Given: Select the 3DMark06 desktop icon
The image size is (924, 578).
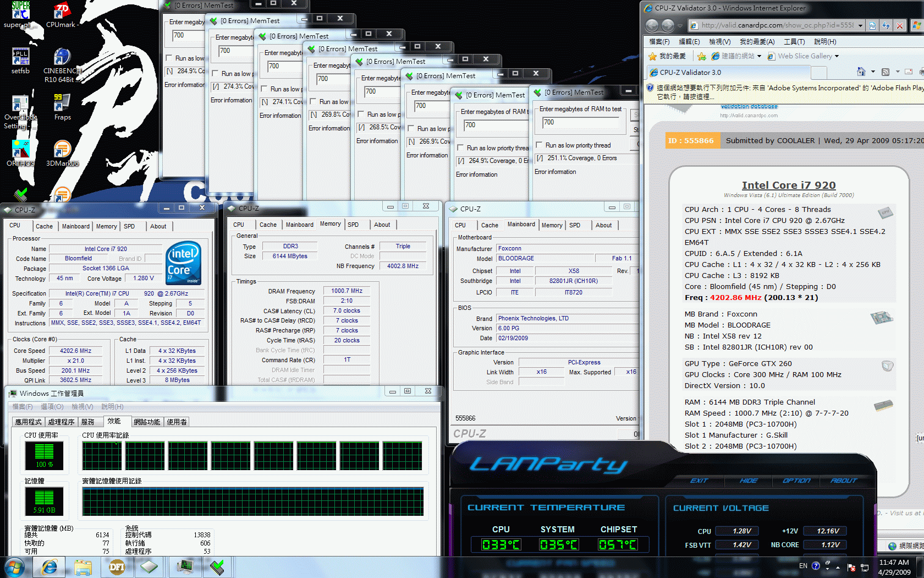Looking at the screenshot, I should [62, 154].
